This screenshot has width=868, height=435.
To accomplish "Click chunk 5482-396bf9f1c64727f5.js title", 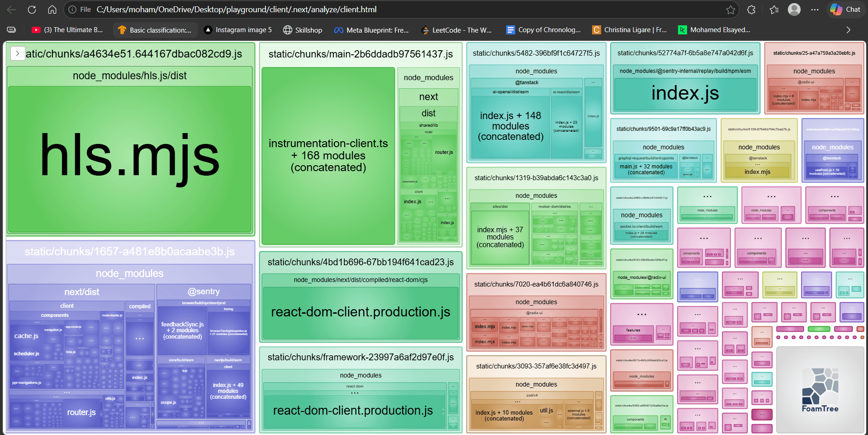I will 536,53.
